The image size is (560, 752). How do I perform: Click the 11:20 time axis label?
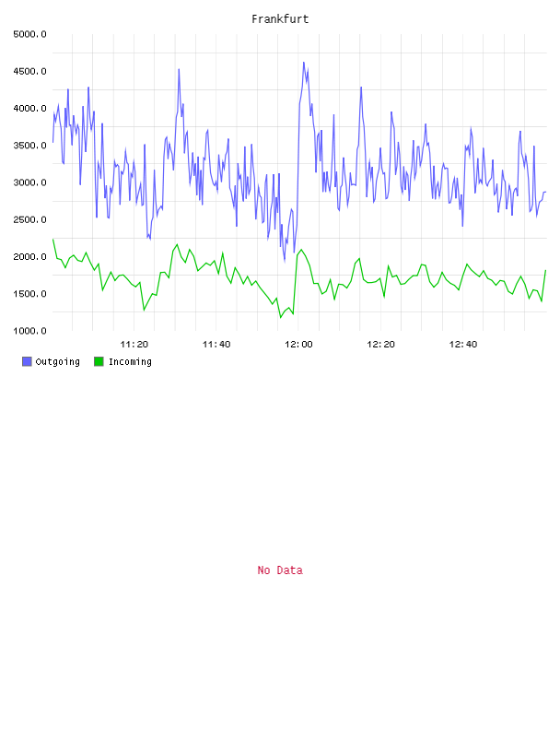click(134, 345)
